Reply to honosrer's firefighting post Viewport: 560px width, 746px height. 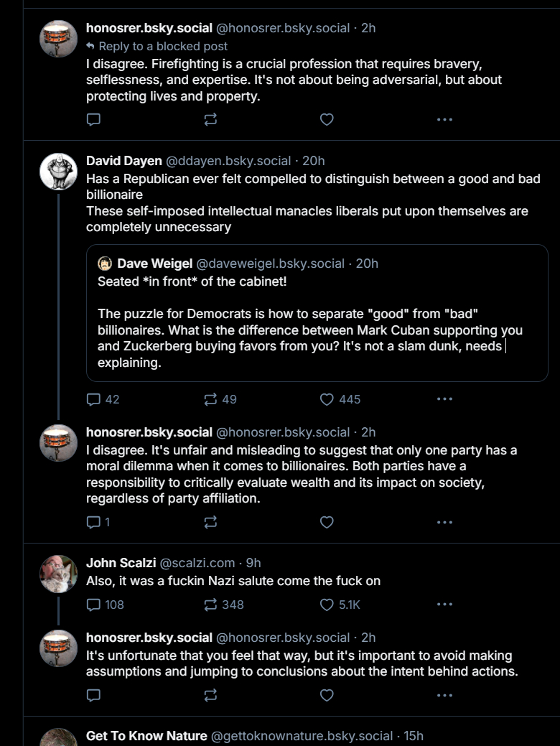pos(94,119)
